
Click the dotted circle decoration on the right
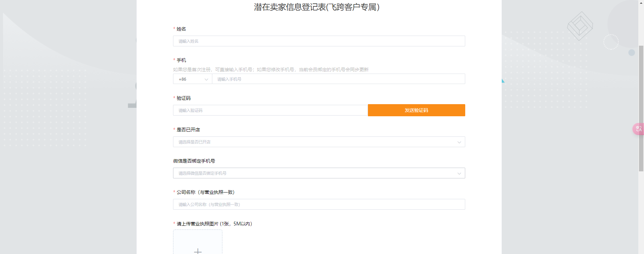click(x=611, y=42)
